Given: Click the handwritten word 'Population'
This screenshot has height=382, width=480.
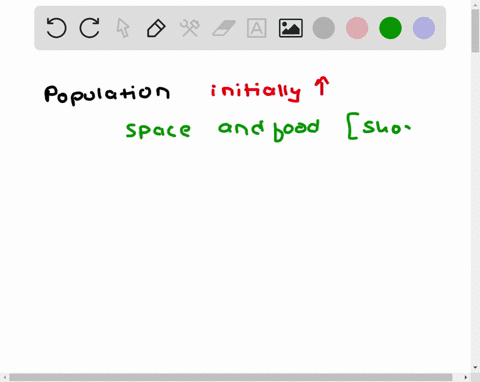Looking at the screenshot, I should point(107,94).
